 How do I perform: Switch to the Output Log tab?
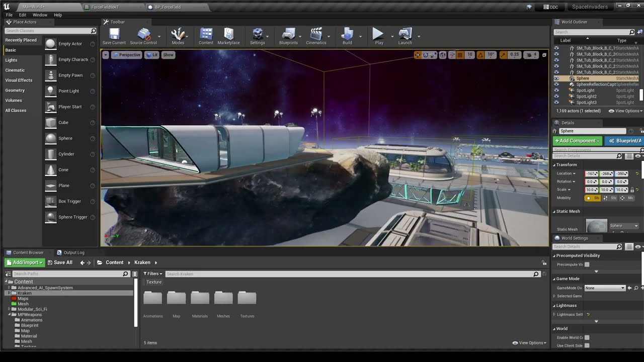73,252
